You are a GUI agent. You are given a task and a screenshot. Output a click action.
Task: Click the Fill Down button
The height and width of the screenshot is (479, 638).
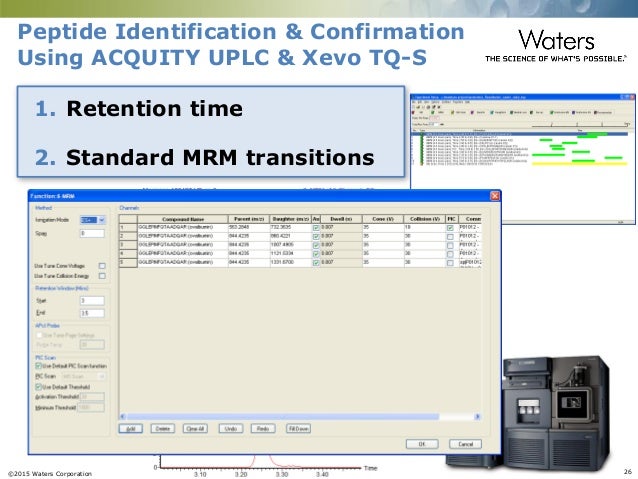(298, 429)
